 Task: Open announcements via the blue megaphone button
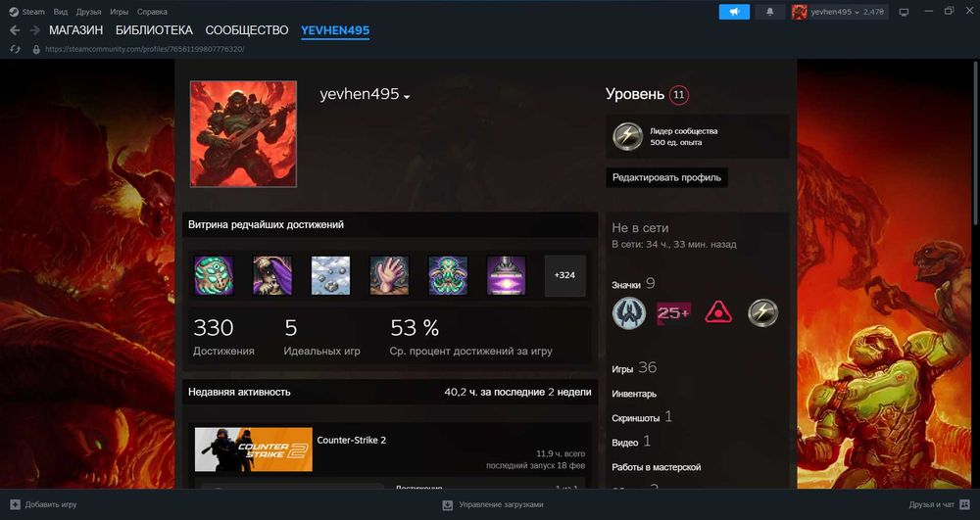coord(734,12)
